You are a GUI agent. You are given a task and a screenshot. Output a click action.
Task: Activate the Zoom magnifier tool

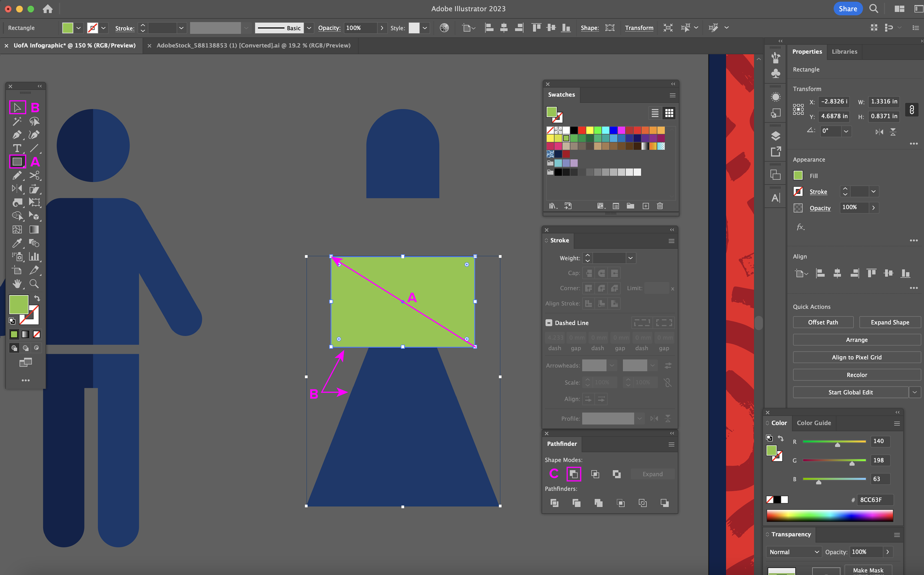(34, 284)
